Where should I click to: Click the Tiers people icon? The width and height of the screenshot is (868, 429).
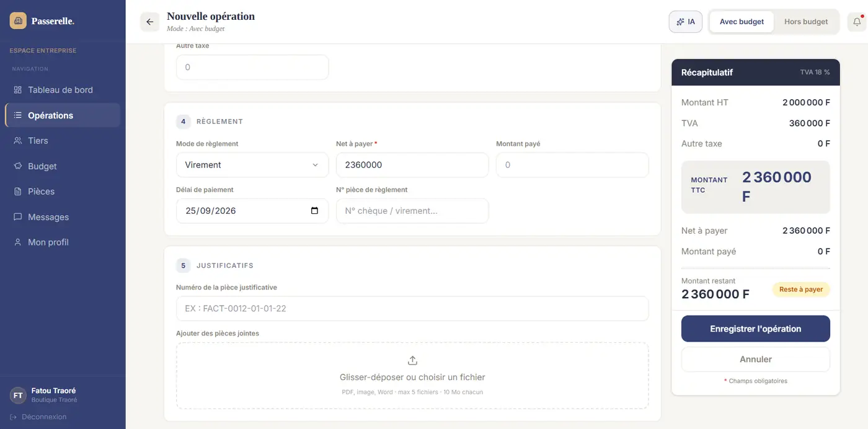17,141
